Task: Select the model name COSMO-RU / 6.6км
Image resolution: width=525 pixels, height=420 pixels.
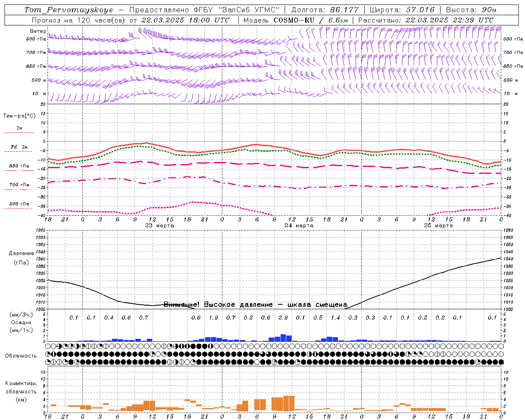Action: point(310,20)
